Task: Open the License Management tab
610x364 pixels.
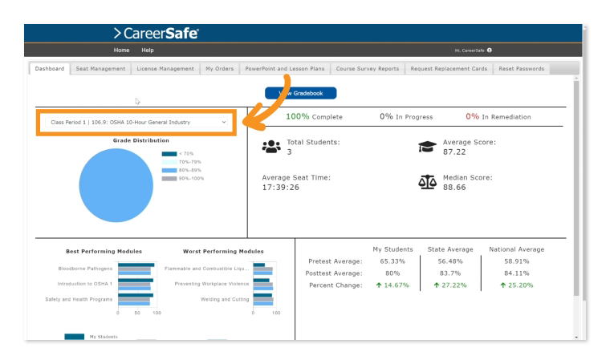Action: point(165,68)
